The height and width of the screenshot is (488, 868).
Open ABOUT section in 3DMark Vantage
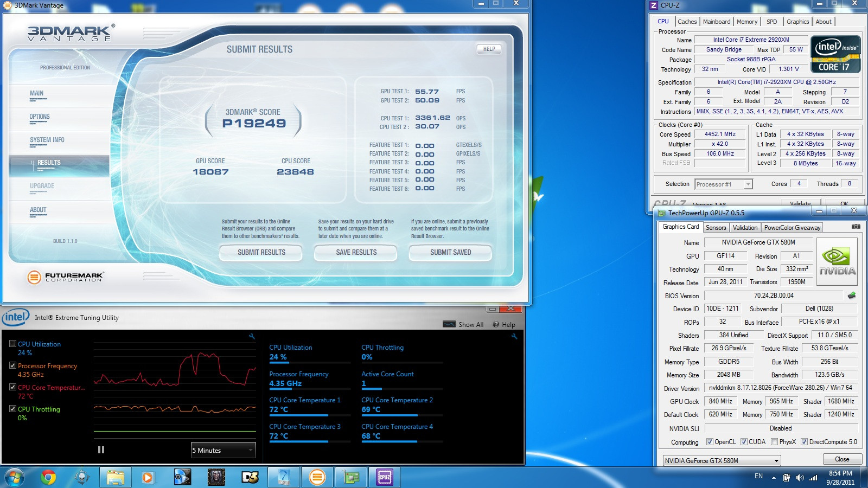click(38, 210)
